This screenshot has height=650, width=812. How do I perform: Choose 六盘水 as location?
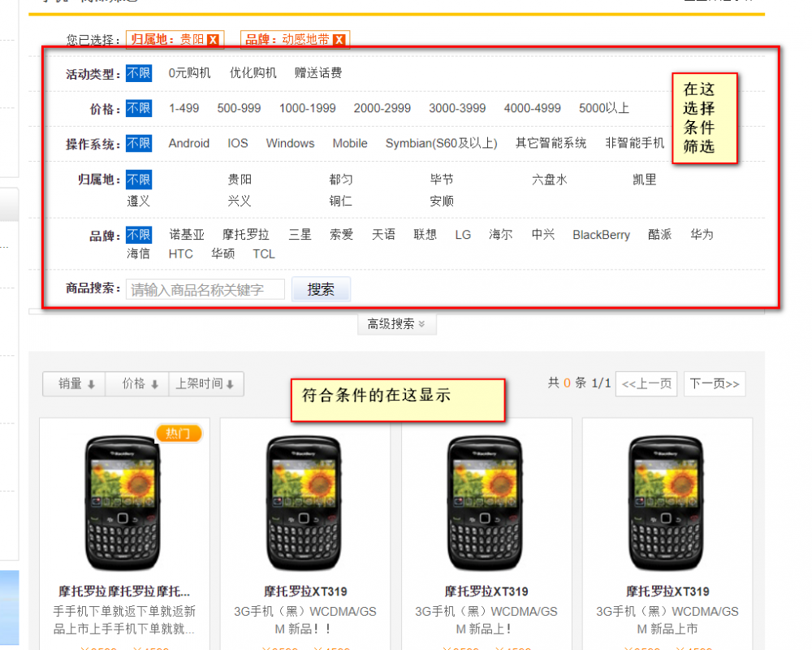tap(550, 180)
